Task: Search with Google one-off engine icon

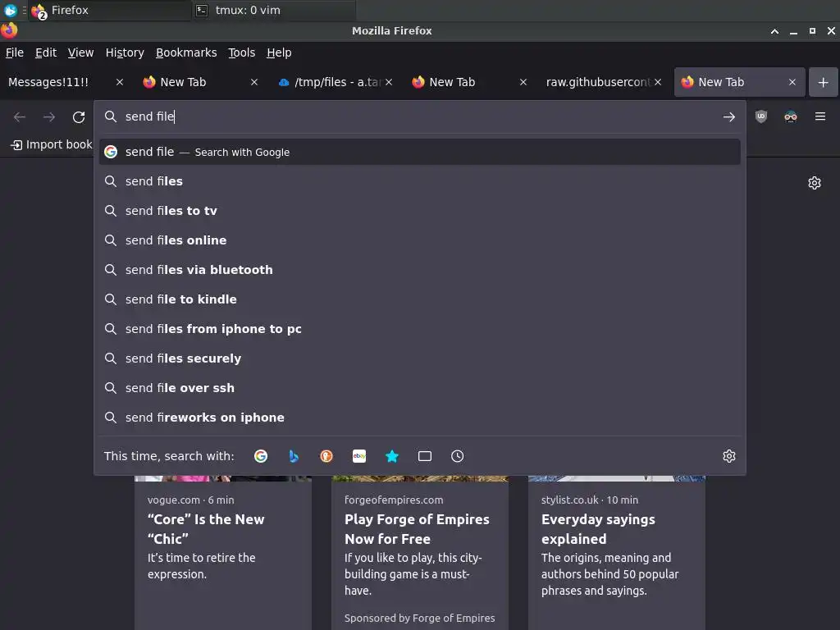Action: point(261,456)
